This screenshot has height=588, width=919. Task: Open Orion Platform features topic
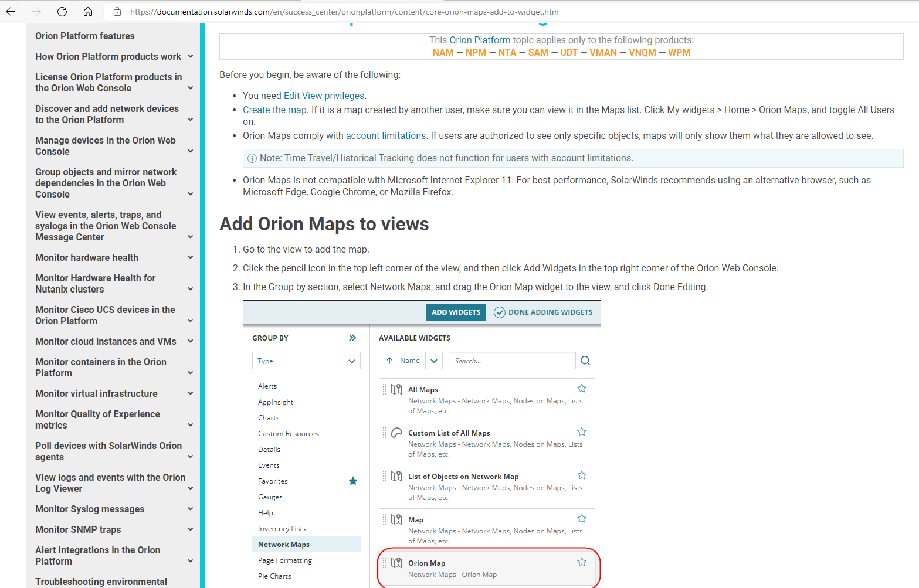click(x=85, y=36)
